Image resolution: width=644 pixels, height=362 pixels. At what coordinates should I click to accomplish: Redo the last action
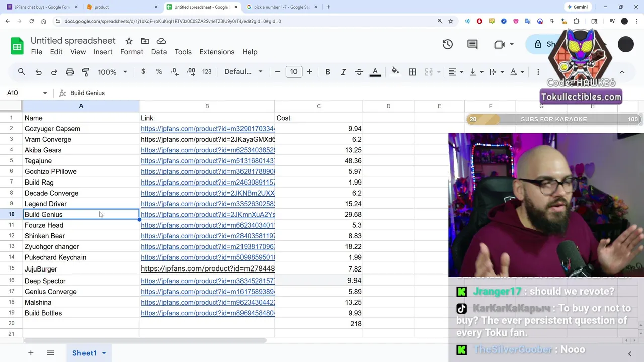coord(54,72)
